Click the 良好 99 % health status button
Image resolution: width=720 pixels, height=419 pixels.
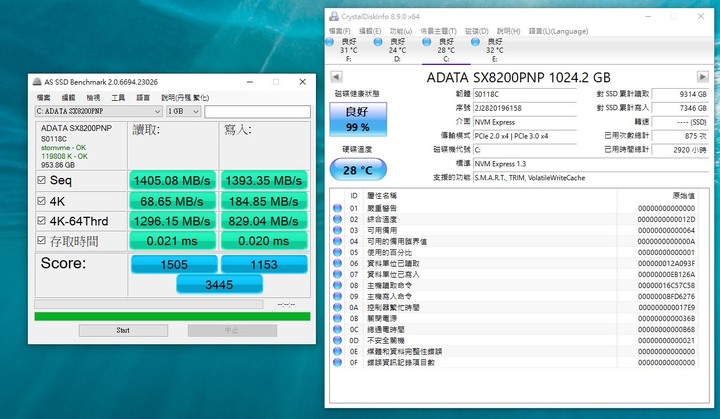[x=358, y=119]
